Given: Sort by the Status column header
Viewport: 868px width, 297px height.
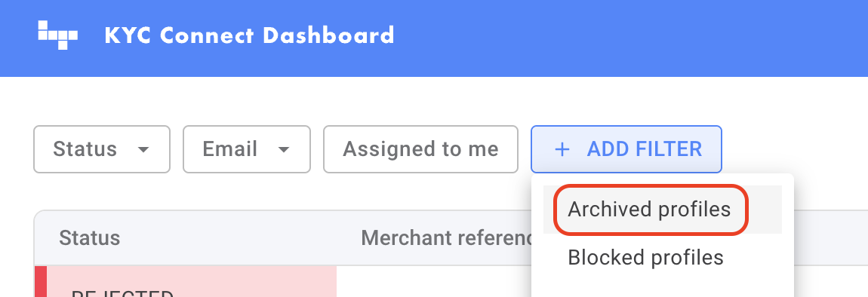Looking at the screenshot, I should (90, 237).
